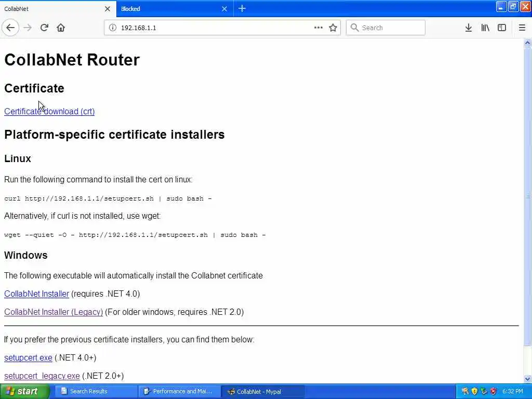The width and height of the screenshot is (532, 399).
Task: Restore down the browser window
Action: click(513, 6)
